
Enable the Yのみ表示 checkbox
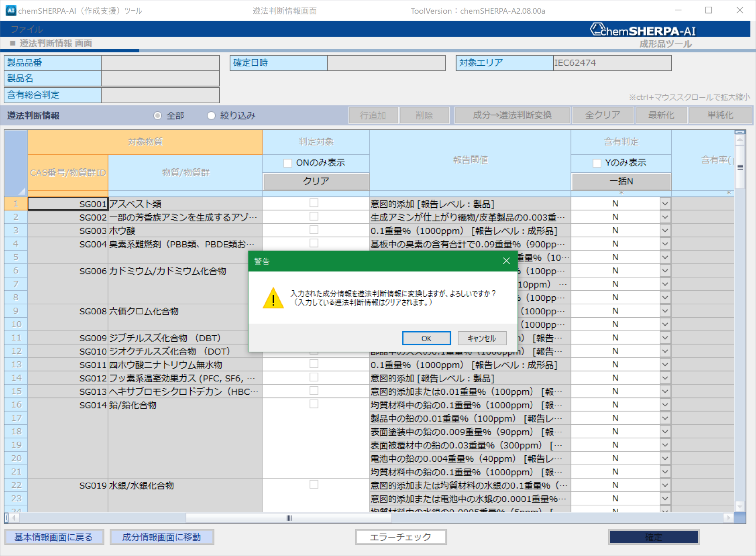pos(597,163)
